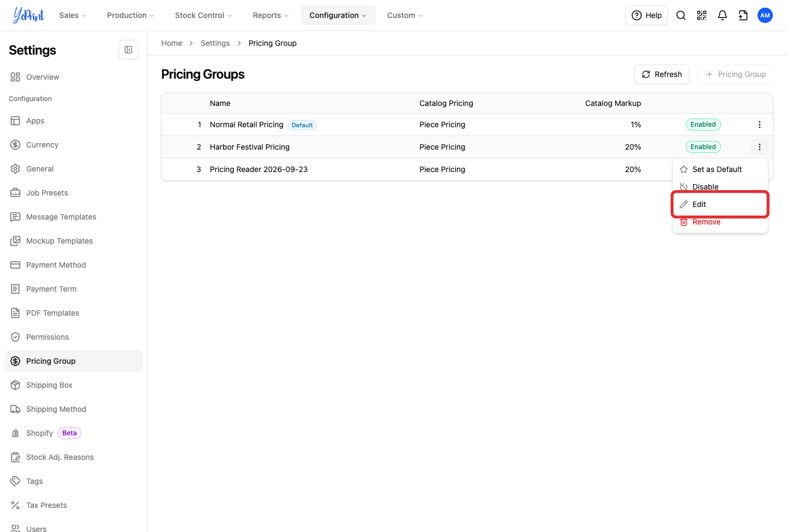This screenshot has width=787, height=532.
Task: Open the Help button
Action: [x=647, y=15]
